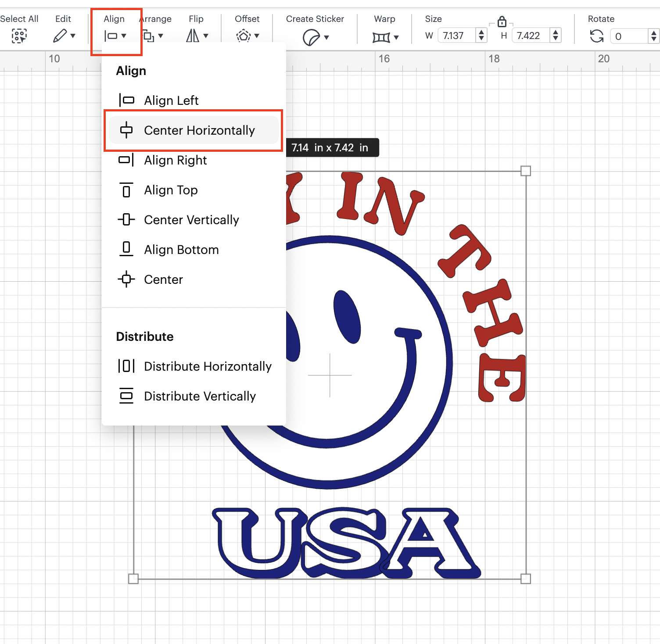Click into the Rotate angle field
The height and width of the screenshot is (644, 660).
629,36
